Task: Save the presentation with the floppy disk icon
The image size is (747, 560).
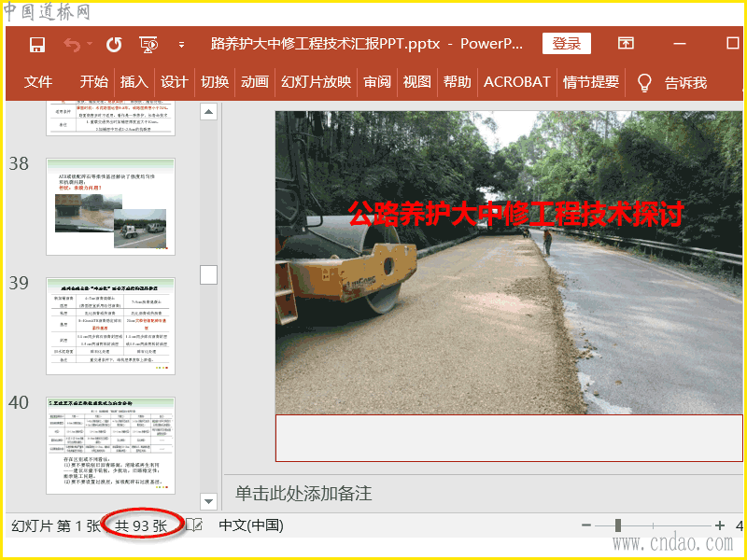Action: pyautogui.click(x=36, y=45)
